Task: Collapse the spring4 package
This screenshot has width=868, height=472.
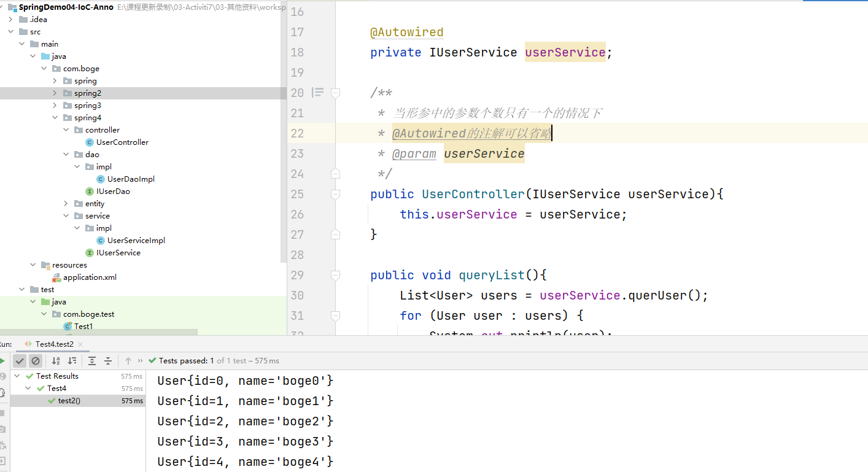Action: (x=55, y=118)
